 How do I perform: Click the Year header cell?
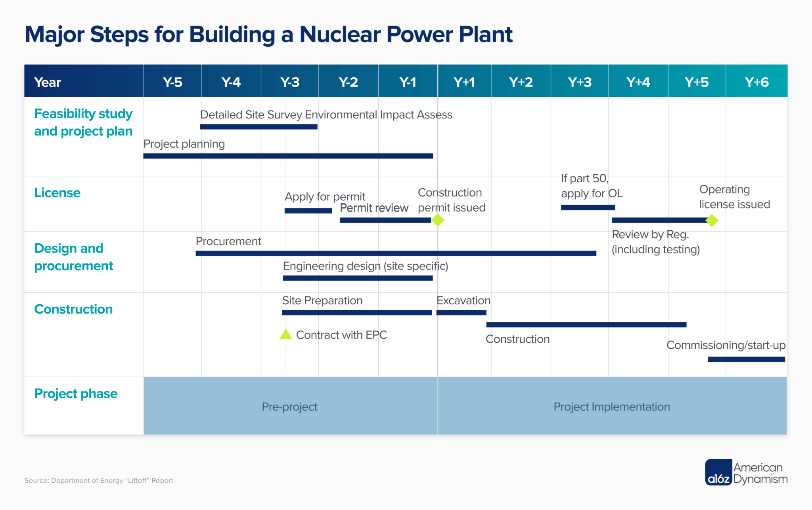[x=84, y=81]
